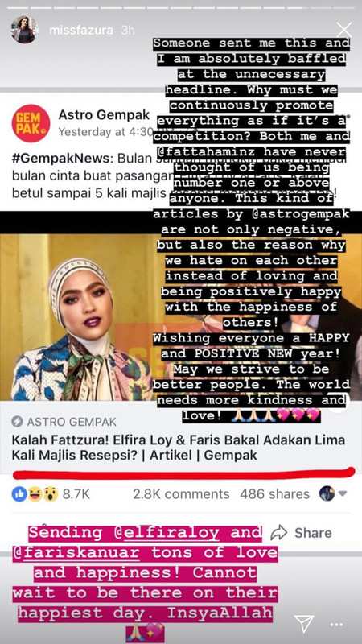View the 486 shares link
The image size is (362, 644).
coord(274,494)
